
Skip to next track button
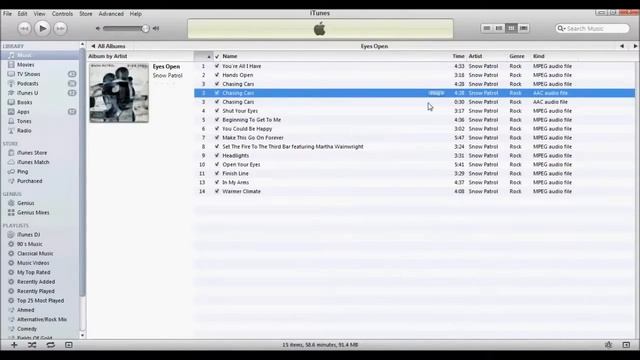pyautogui.click(x=60, y=28)
